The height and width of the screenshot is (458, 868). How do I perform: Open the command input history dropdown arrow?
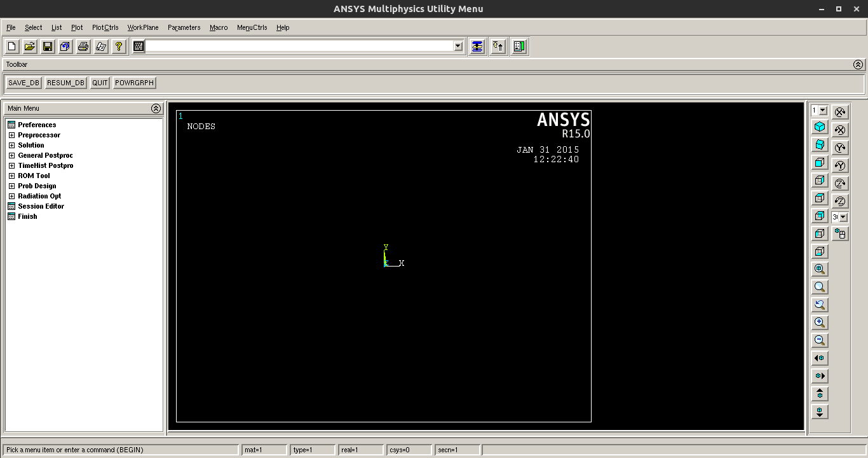pyautogui.click(x=458, y=46)
